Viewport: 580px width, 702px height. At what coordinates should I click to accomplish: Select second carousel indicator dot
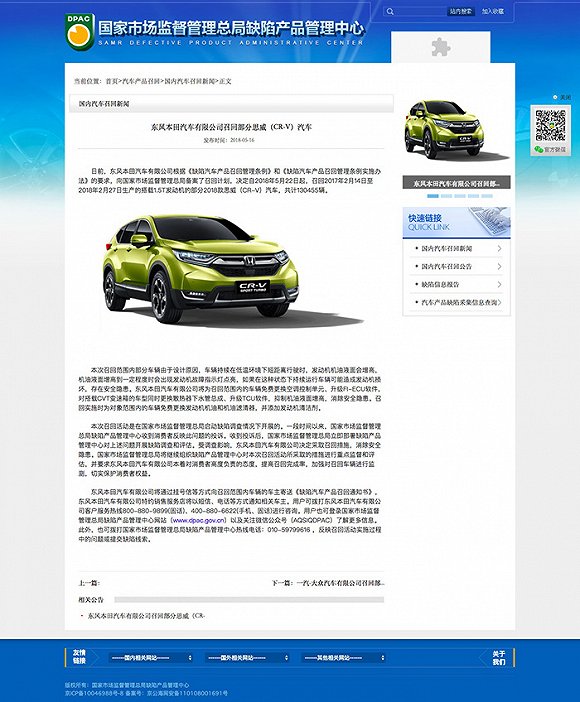click(446, 196)
